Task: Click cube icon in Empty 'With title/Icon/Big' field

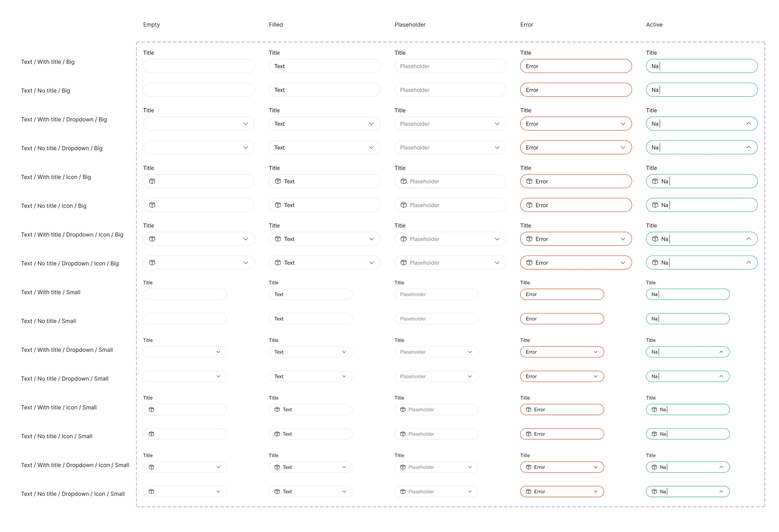Action: pyautogui.click(x=152, y=181)
